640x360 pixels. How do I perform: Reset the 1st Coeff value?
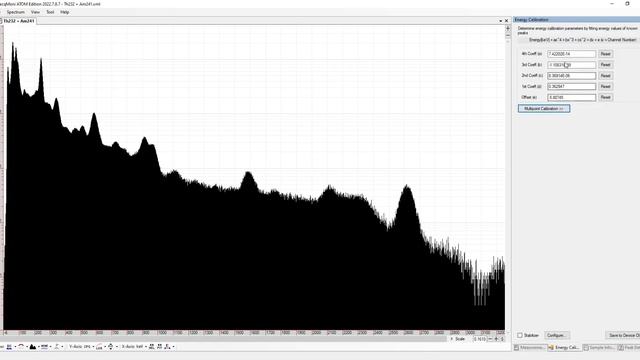coord(605,87)
